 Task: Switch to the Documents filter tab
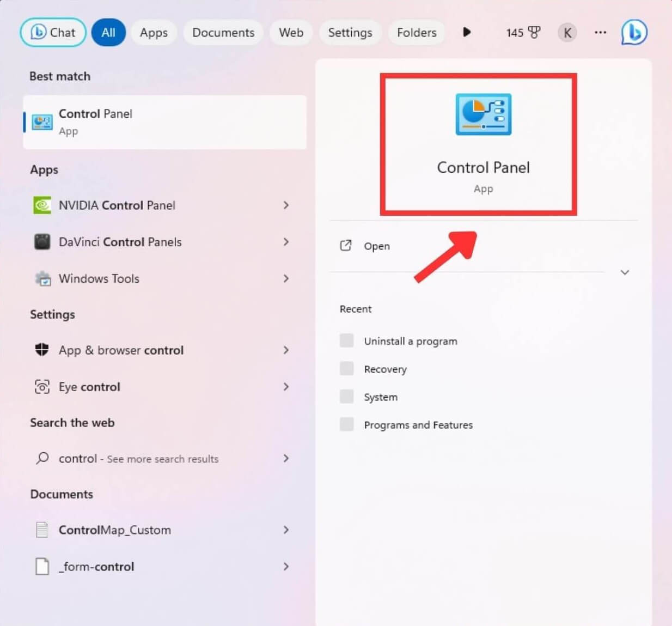[x=223, y=33]
